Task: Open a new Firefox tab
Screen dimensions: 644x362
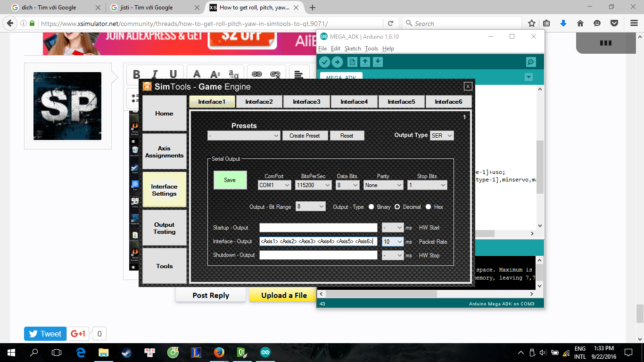Action: [x=313, y=8]
